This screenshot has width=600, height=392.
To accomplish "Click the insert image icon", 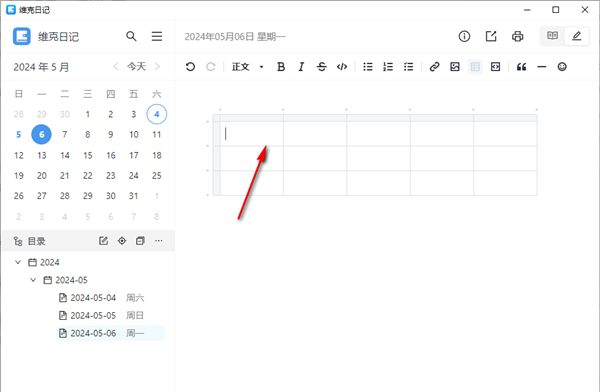I will click(455, 67).
